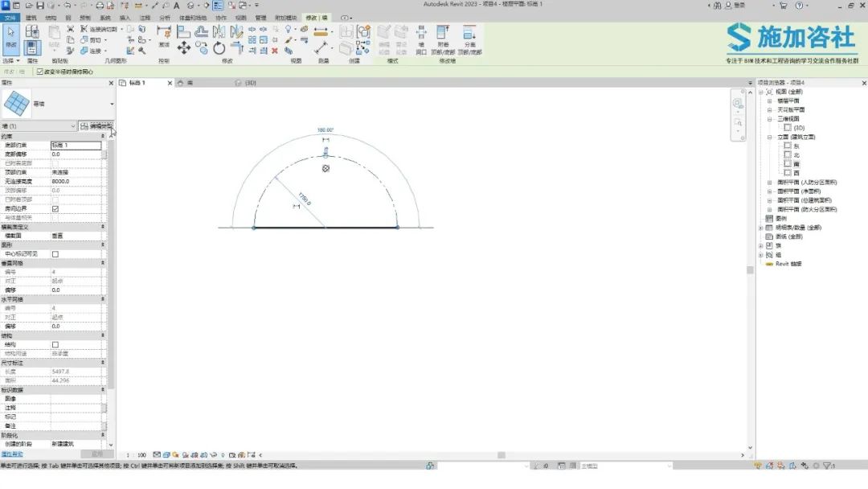Screen dimensions: 868x489
Task: Click the Text 'A' icon in quick access toolbar
Action: coord(177,6)
